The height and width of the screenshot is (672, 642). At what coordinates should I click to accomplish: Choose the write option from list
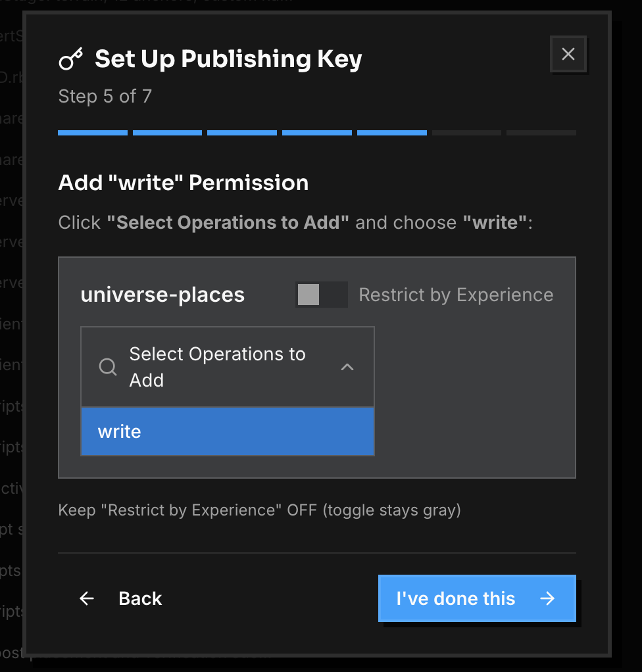228,431
